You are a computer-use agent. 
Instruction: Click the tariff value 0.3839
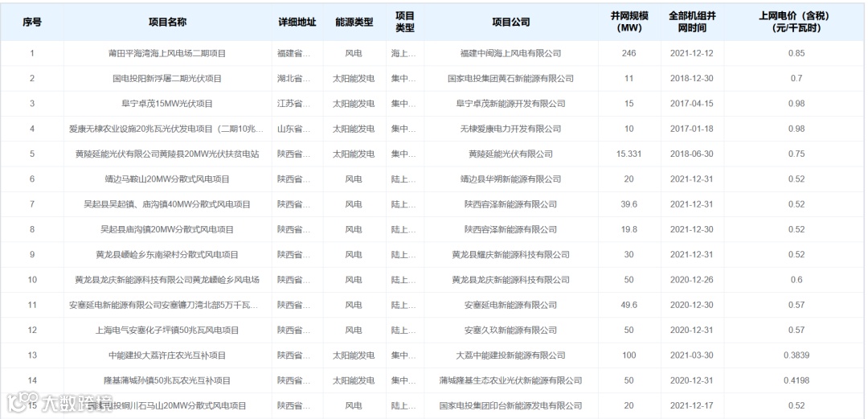(x=796, y=355)
